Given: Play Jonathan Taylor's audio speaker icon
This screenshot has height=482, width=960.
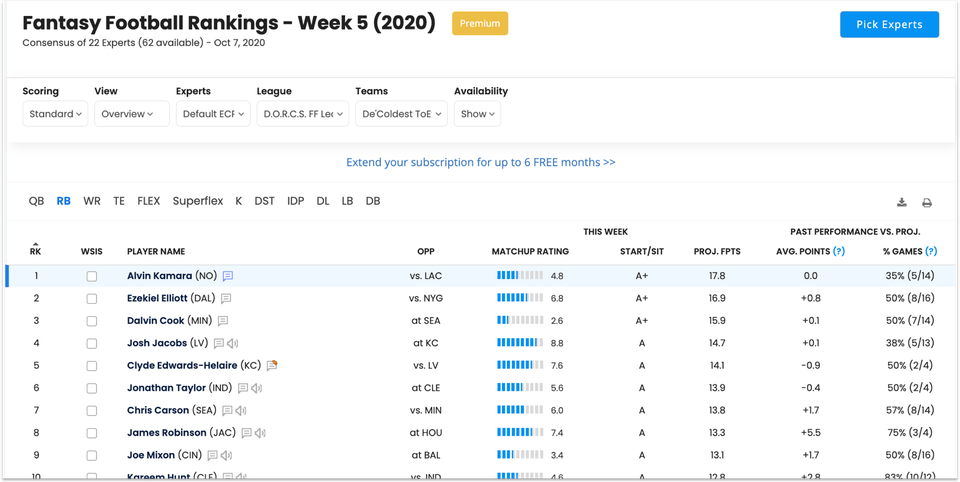Looking at the screenshot, I should pos(257,388).
